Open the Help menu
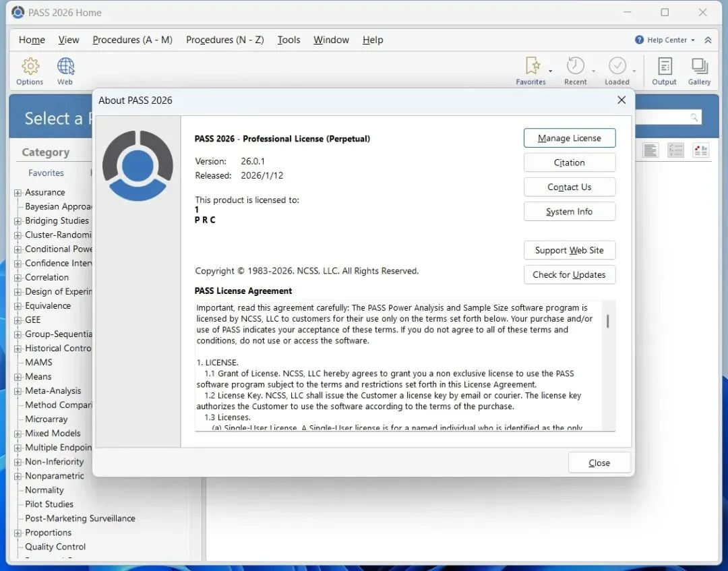The width and height of the screenshot is (728, 571). (x=373, y=40)
